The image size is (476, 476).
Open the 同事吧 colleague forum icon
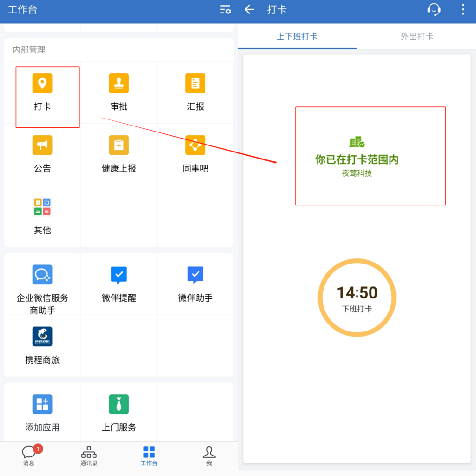point(195,145)
